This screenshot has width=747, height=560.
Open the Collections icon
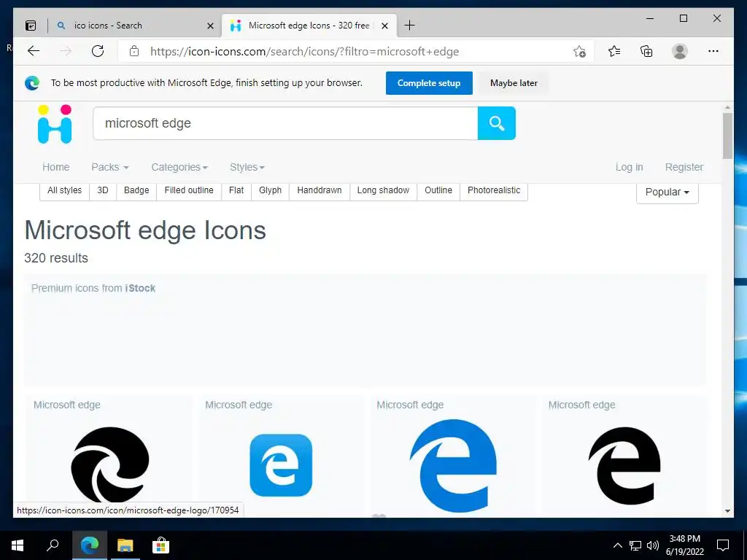(646, 51)
